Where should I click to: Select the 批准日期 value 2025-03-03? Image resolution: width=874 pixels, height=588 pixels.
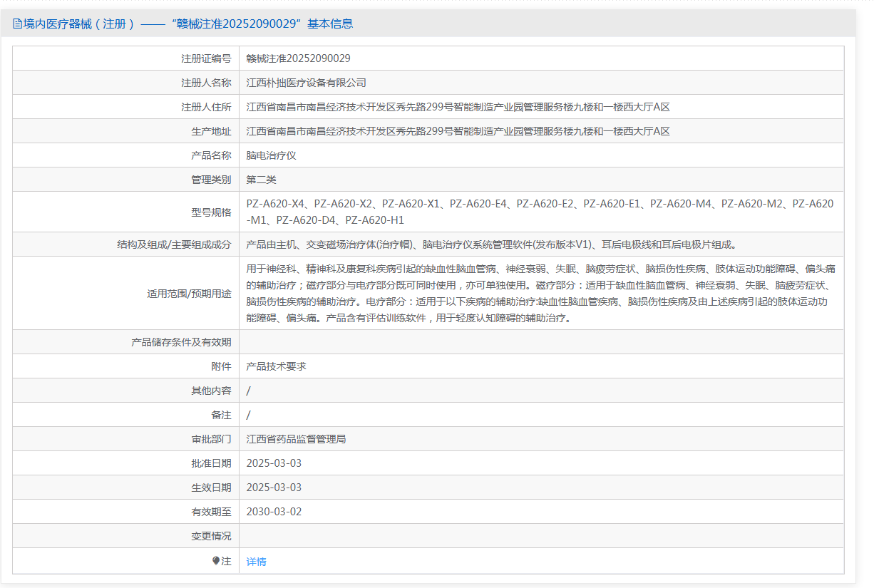pyautogui.click(x=274, y=463)
